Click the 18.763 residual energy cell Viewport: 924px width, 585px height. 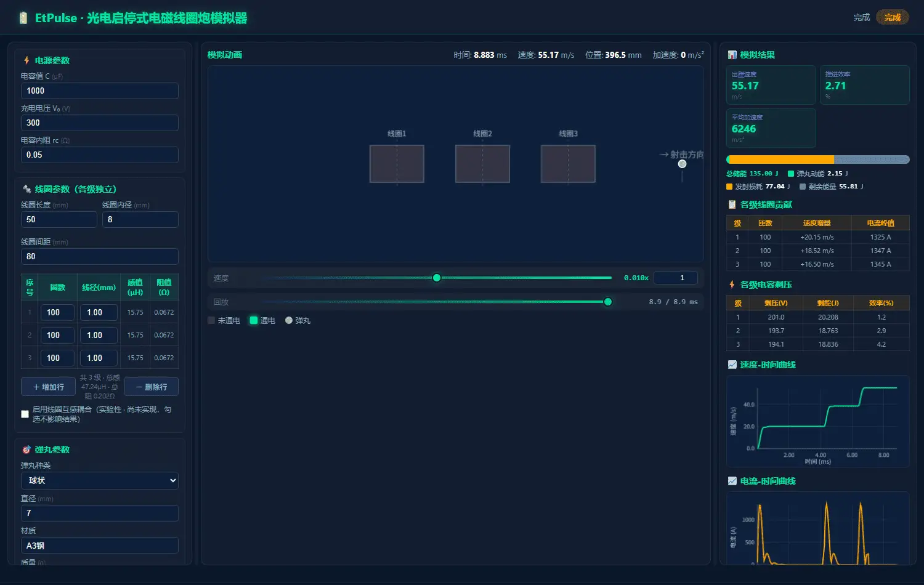[x=829, y=331]
